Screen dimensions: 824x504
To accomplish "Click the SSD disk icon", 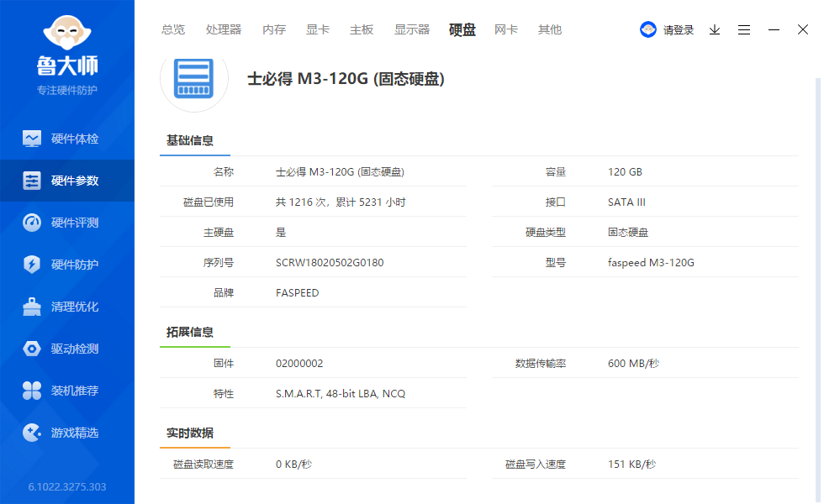I will [194, 78].
